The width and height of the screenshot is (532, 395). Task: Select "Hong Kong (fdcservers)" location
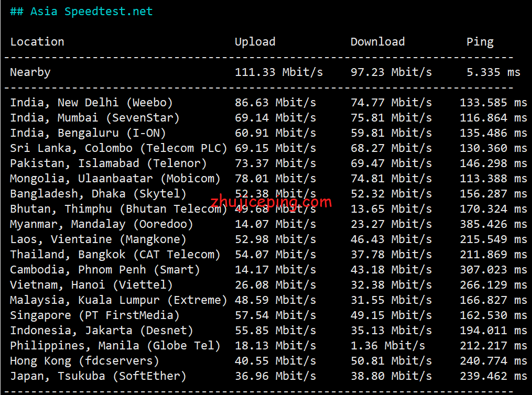[85, 361]
